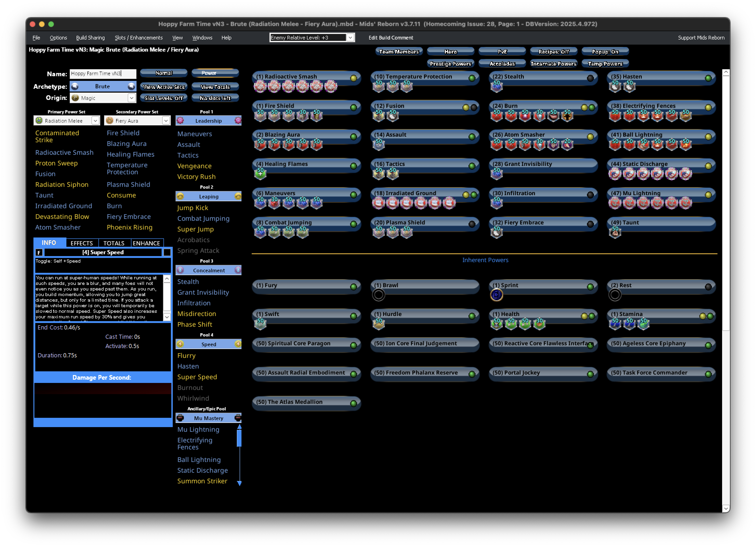Screen dimensions: 756x547
Task: Click the Hurdle enhancement slot icon
Action: coord(378,323)
